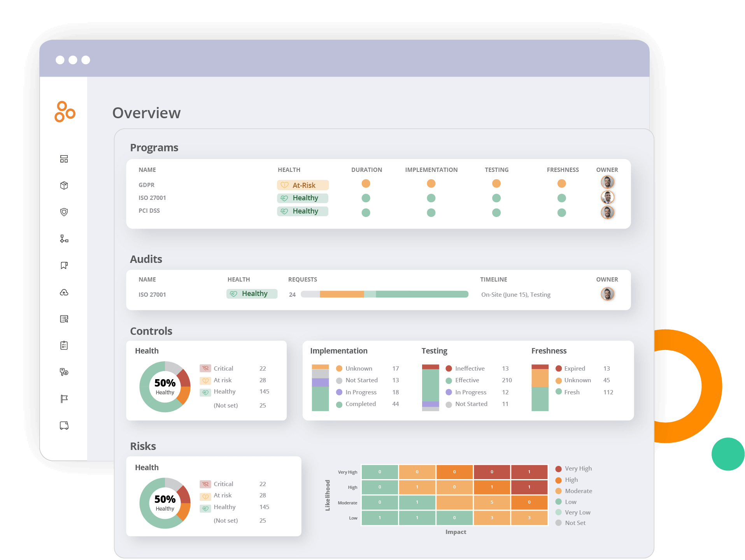Click the DURATION column header
745x560 pixels.
point(366,170)
